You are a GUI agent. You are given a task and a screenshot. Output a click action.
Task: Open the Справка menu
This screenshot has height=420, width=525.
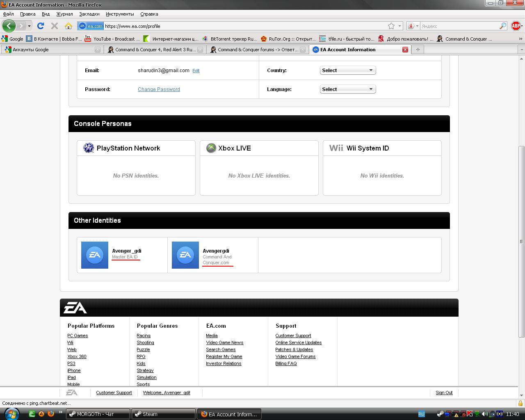pos(149,14)
